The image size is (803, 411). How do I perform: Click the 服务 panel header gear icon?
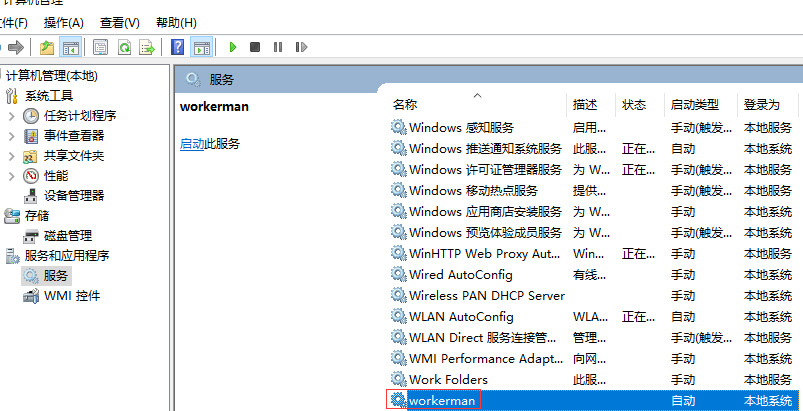(193, 79)
